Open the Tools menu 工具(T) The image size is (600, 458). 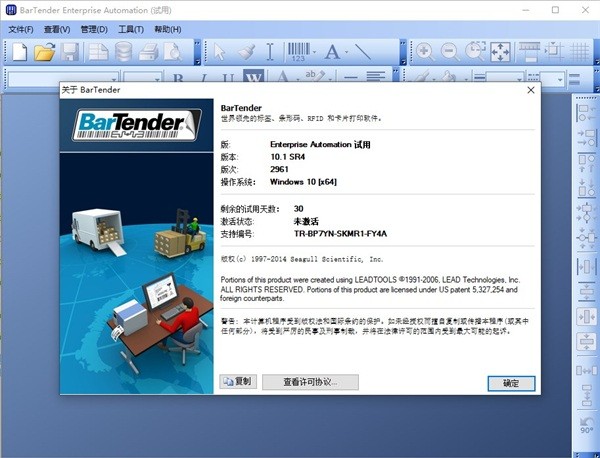131,29
